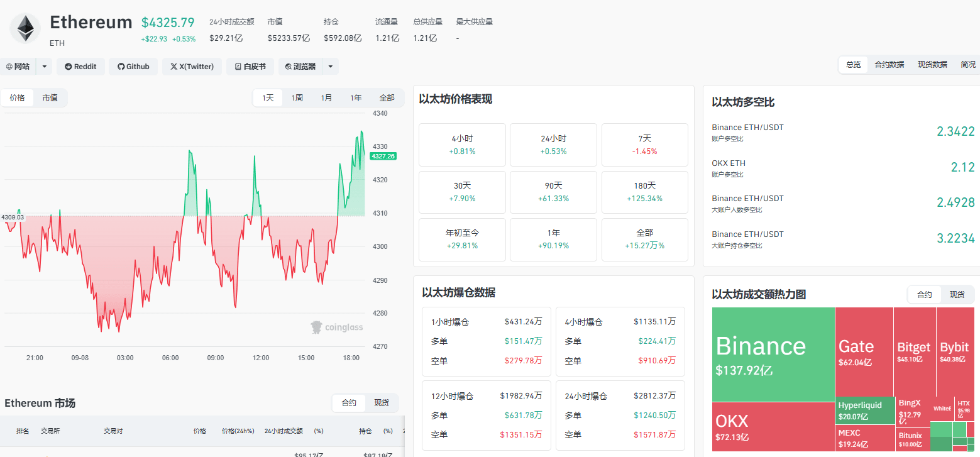Open the Reddit link
Image resolution: width=980 pixels, height=457 pixels.
[x=80, y=67]
